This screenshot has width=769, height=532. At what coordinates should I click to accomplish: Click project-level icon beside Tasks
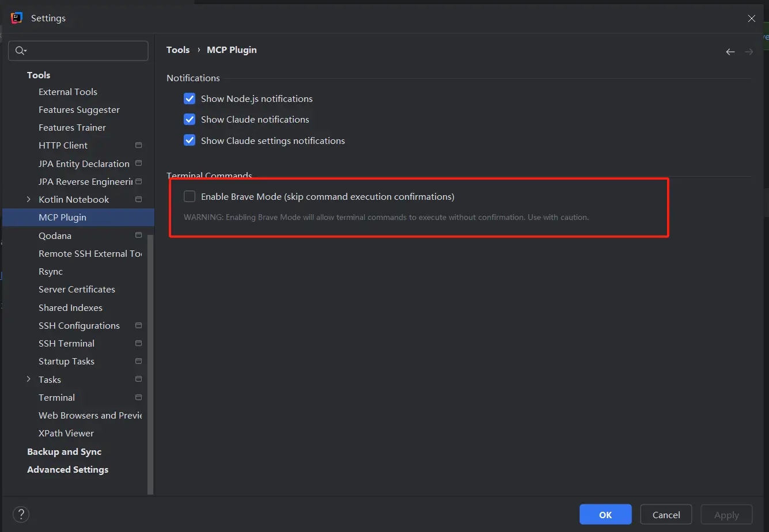point(138,379)
